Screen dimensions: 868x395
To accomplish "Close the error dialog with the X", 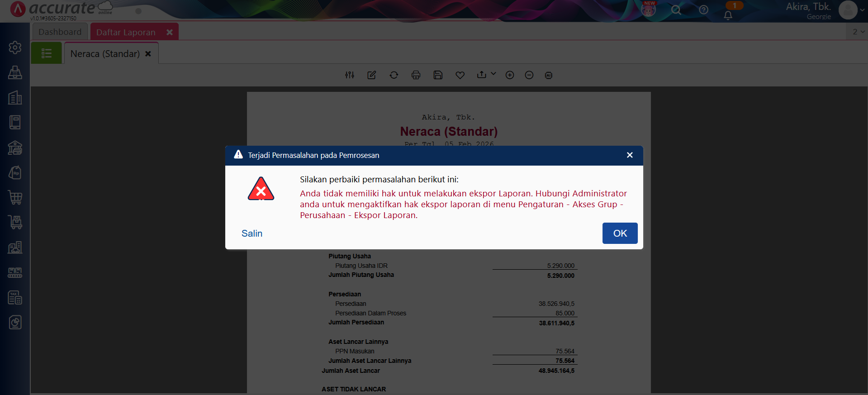I will click(x=629, y=155).
